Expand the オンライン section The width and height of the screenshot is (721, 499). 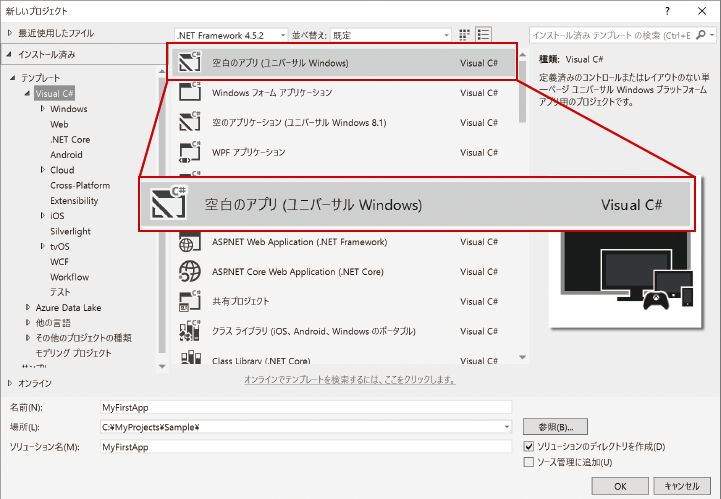tap(10, 383)
